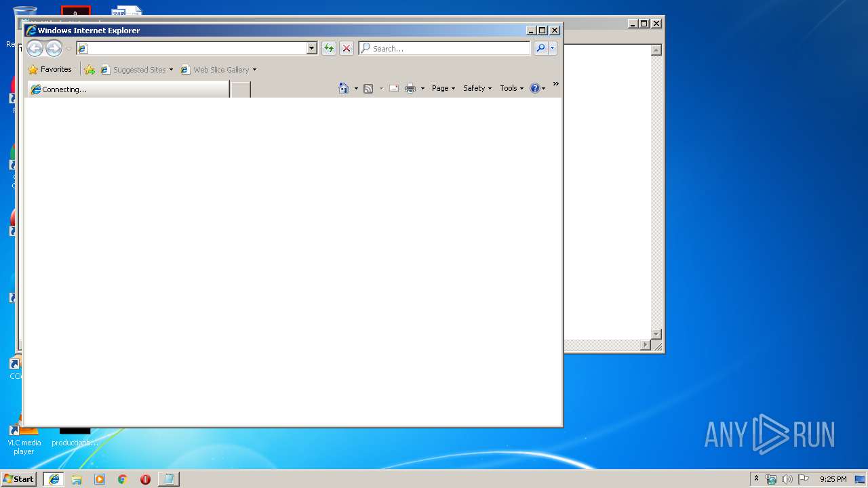This screenshot has height=488, width=868.
Task: Expand the Web Slice Gallery dropdown arrow
Action: click(254, 70)
